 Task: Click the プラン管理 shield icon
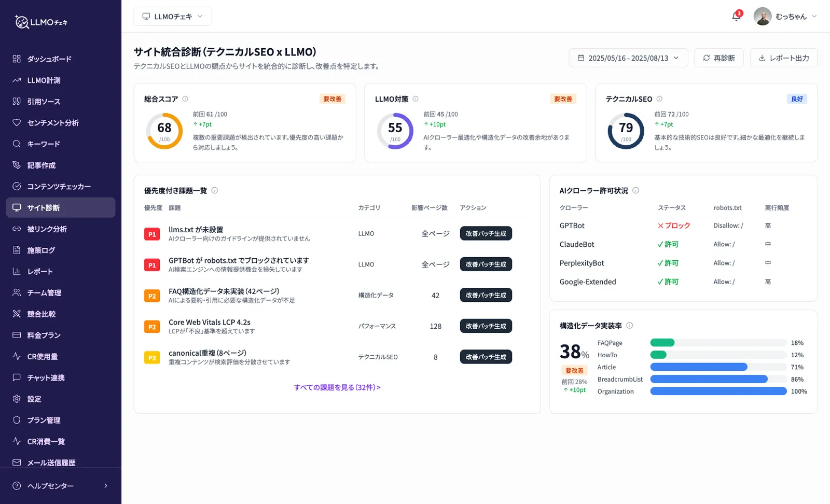click(17, 420)
